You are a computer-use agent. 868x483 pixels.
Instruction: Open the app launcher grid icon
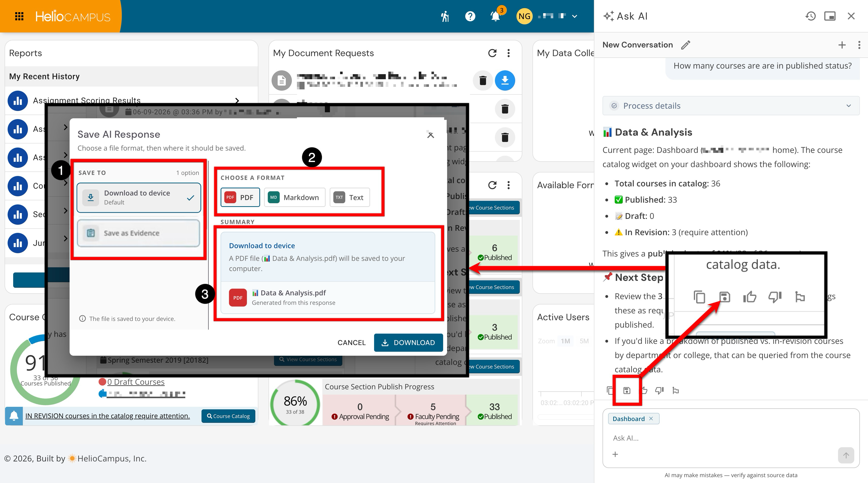19,16
